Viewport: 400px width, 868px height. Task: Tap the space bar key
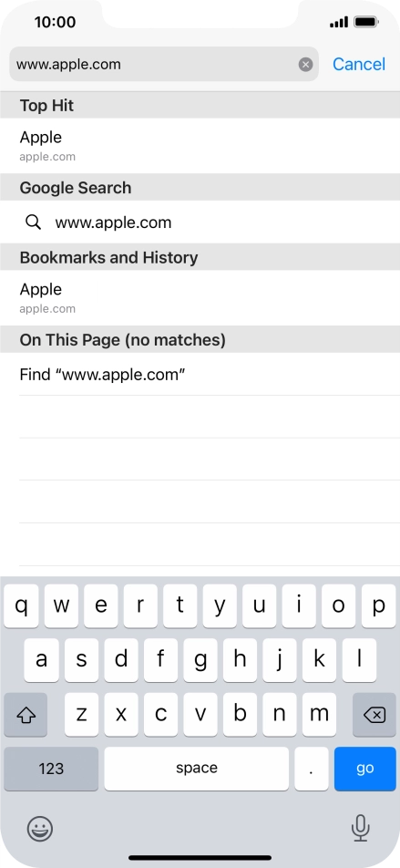point(197,769)
